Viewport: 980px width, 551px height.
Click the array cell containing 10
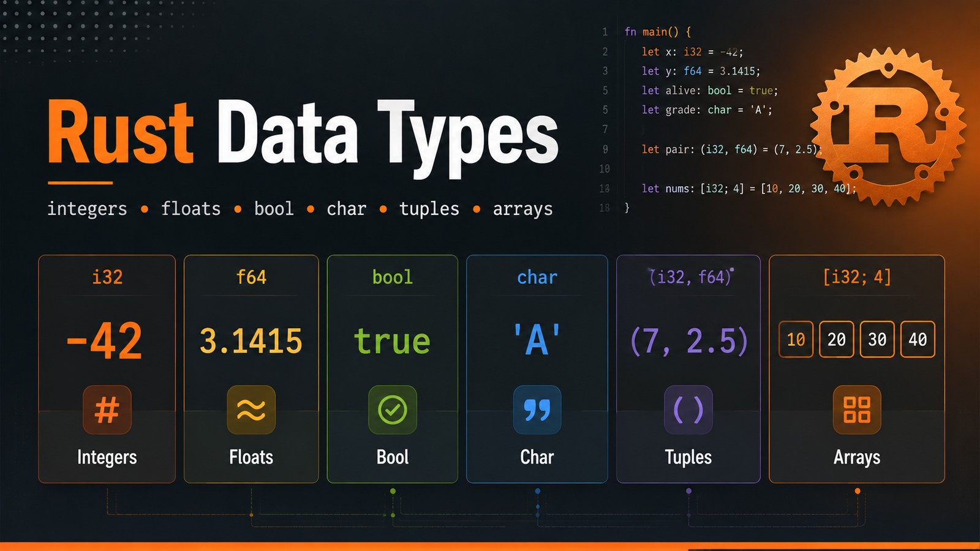[x=796, y=339]
